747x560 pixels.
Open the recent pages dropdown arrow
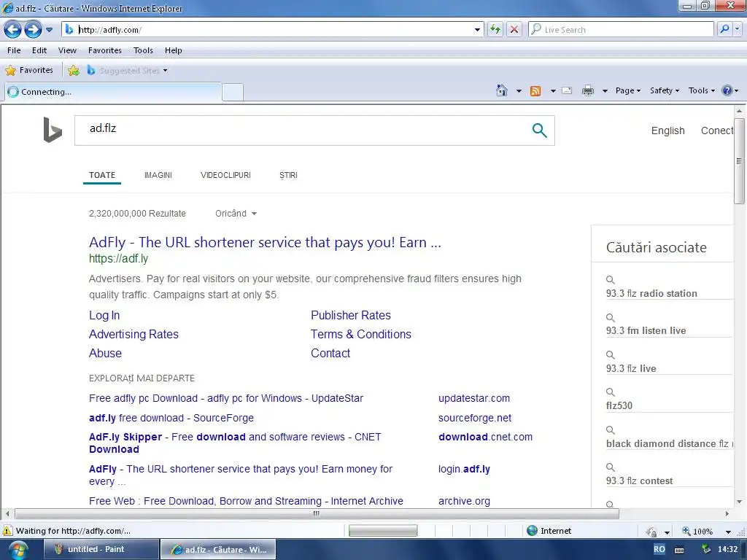49,30
